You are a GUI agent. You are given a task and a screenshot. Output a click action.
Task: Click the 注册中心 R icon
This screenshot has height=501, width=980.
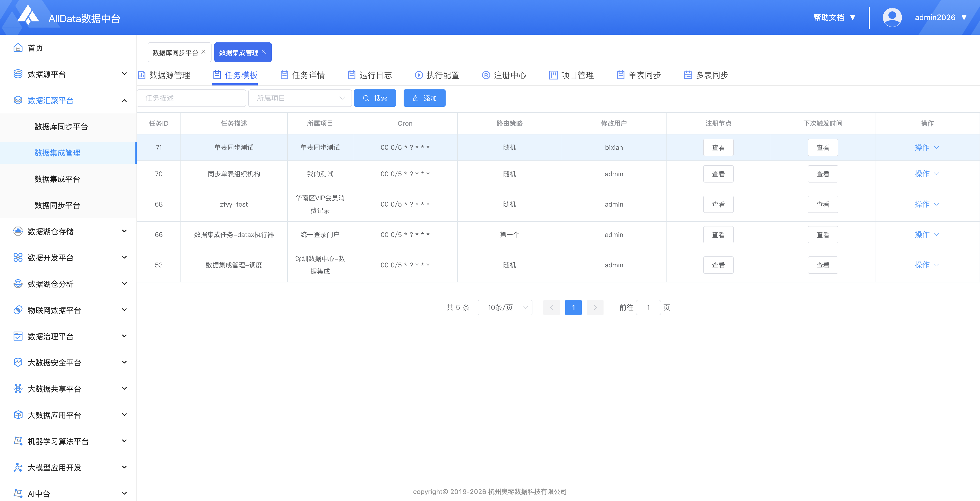(486, 75)
